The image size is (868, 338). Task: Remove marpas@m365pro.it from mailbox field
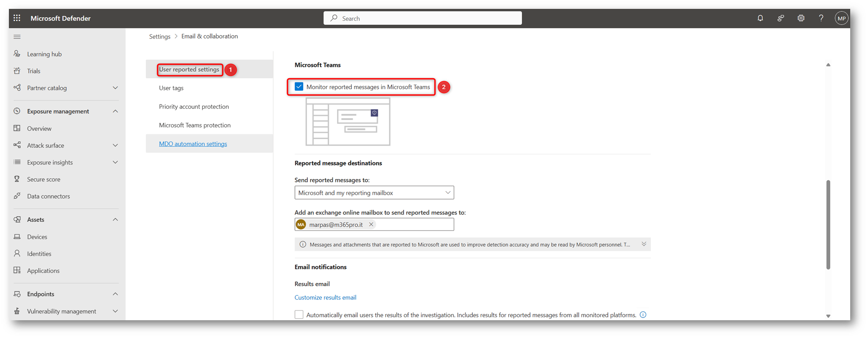371,224
